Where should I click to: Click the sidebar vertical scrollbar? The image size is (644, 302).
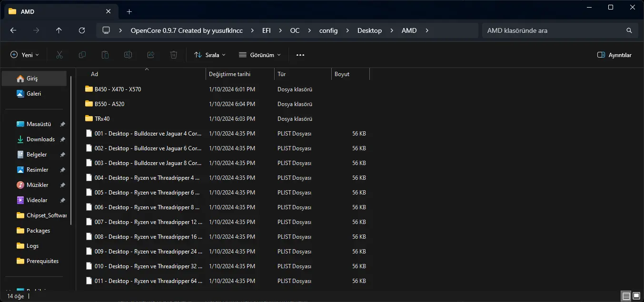(71, 150)
